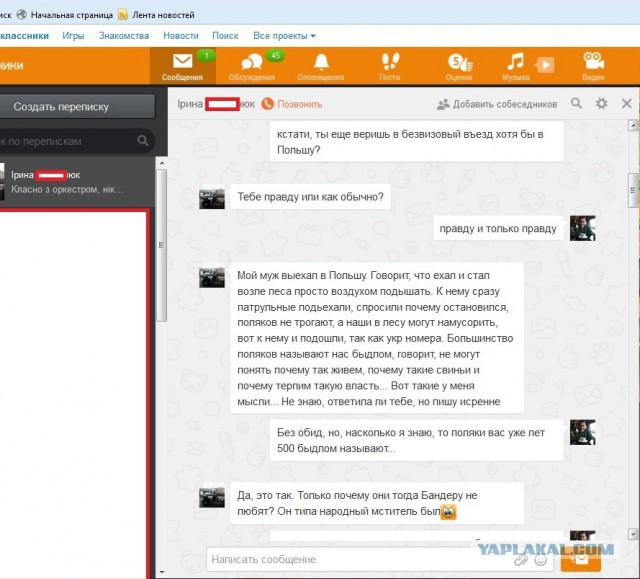640x579 pixels.
Task: Click chat scrollbar thumb
Action: (633, 190)
